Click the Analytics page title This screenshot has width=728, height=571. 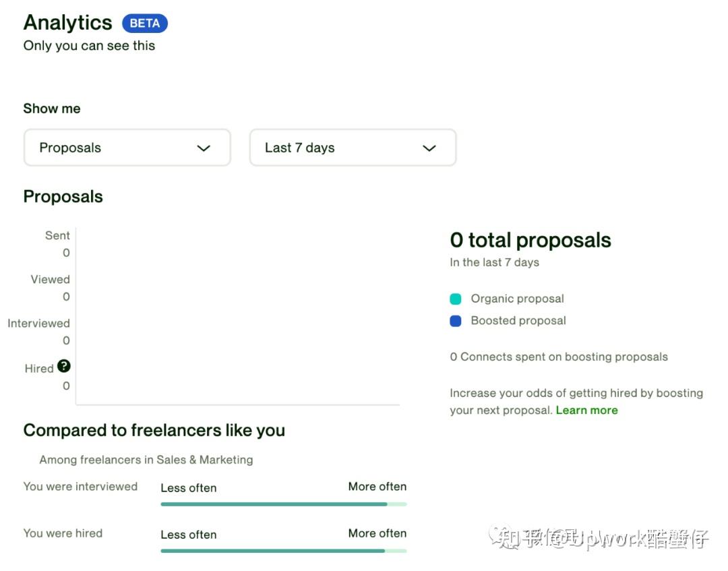tap(67, 22)
